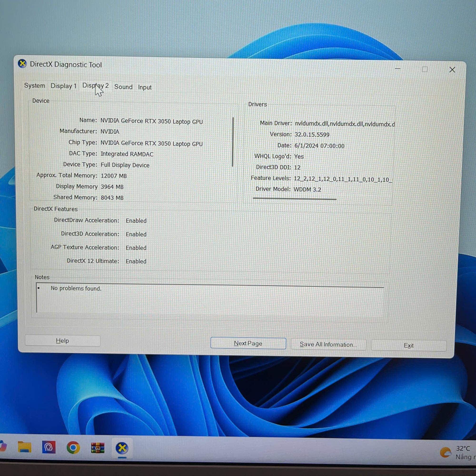The height and width of the screenshot is (476, 476).
Task: Open the Display 1 tab
Action: (x=64, y=86)
